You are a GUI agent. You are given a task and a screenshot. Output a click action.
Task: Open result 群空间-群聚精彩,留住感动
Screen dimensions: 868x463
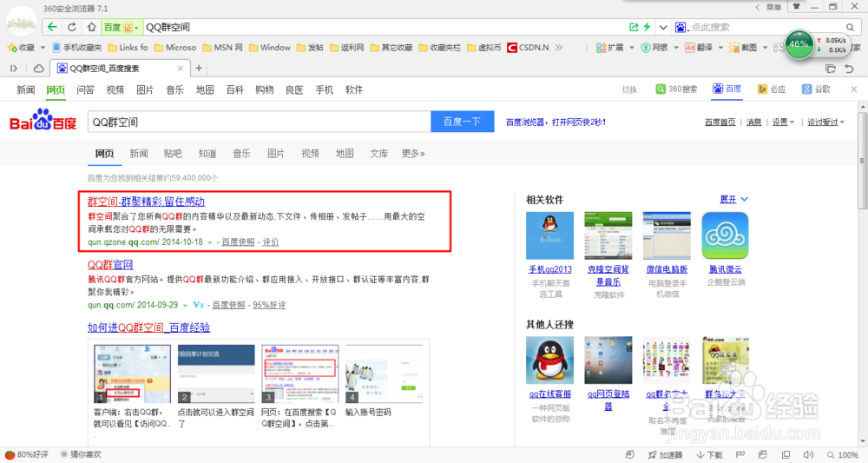[x=146, y=202]
